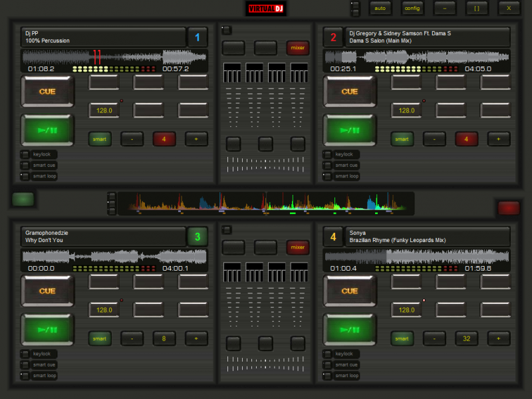Click the VirtualDJ logo
This screenshot has width=532, height=399.
266,9
